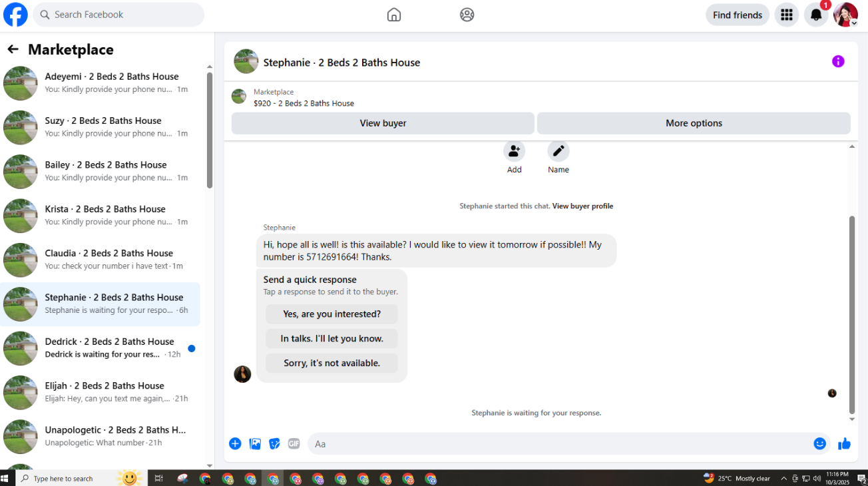This screenshot has height=486, width=868.
Task: Click the back arrow beside Marketplace
Action: pyautogui.click(x=13, y=49)
